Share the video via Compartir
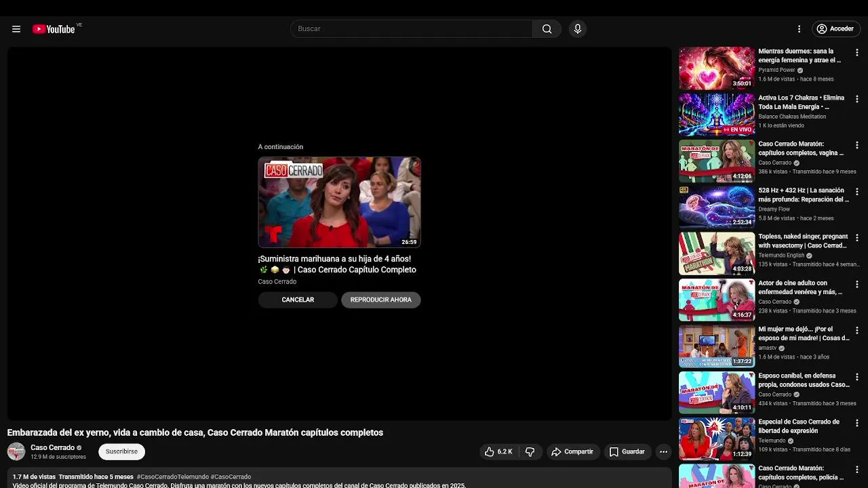Image resolution: width=868 pixels, height=488 pixels. click(x=572, y=451)
